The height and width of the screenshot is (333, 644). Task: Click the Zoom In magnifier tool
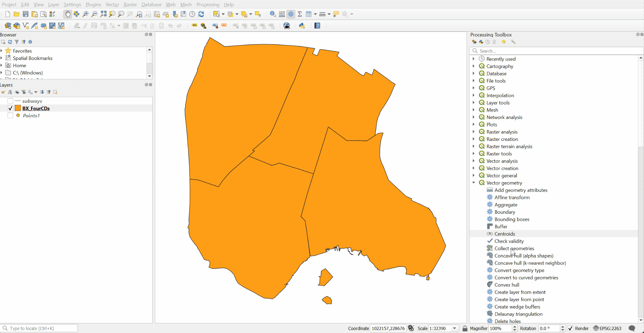[x=85, y=14]
